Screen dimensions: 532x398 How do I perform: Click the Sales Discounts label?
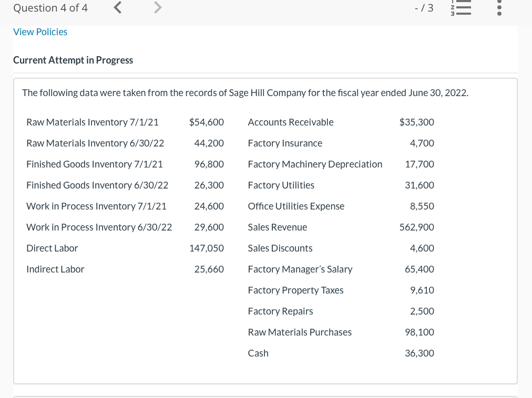coord(280,248)
